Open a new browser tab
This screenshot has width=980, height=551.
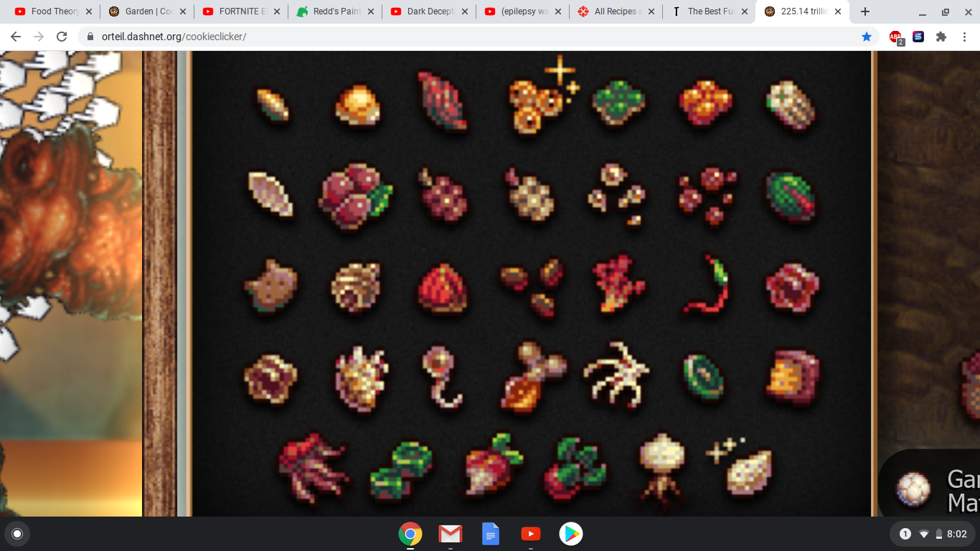click(864, 11)
